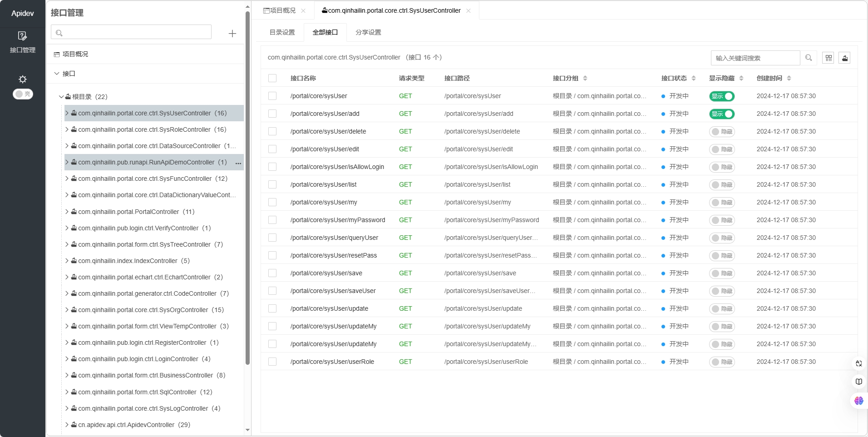The width and height of the screenshot is (868, 437).
Task: Open the AI assistant brain icon
Action: pos(858,401)
